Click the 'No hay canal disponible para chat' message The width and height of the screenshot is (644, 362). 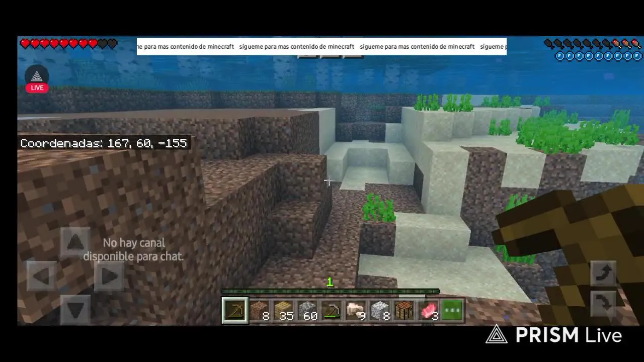tap(133, 249)
